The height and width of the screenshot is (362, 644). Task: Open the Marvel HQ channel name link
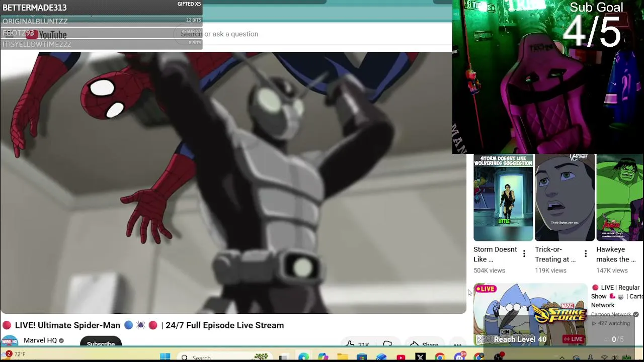40,340
